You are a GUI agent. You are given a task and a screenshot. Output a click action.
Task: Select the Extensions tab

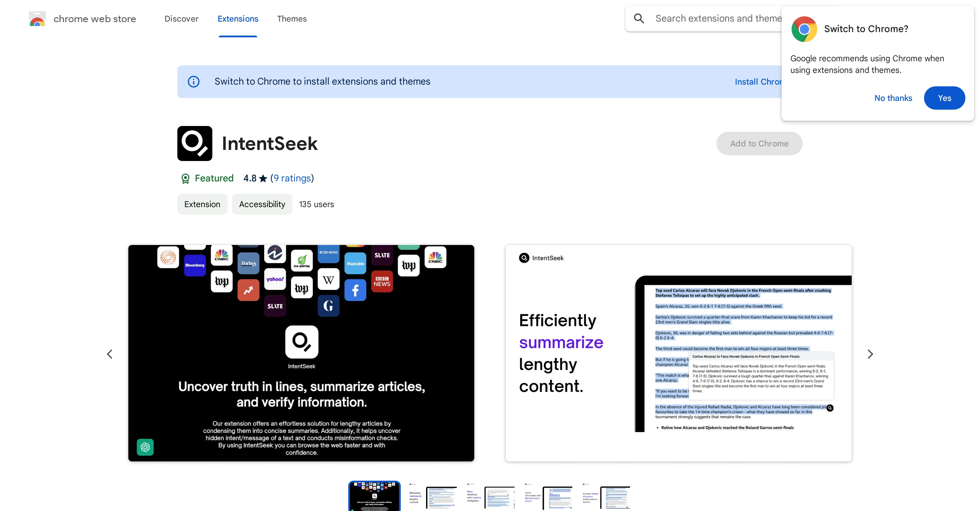point(238,19)
